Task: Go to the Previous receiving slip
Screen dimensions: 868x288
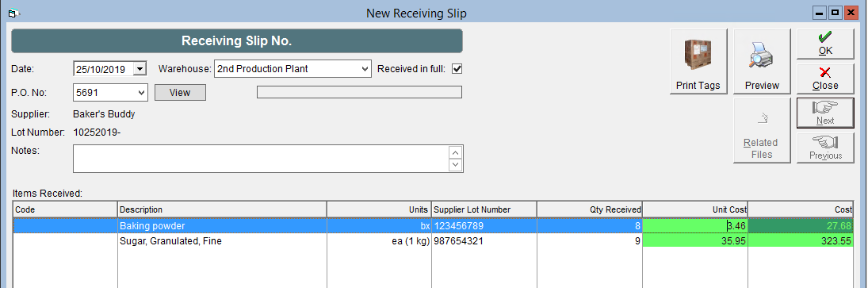Action: click(x=825, y=148)
